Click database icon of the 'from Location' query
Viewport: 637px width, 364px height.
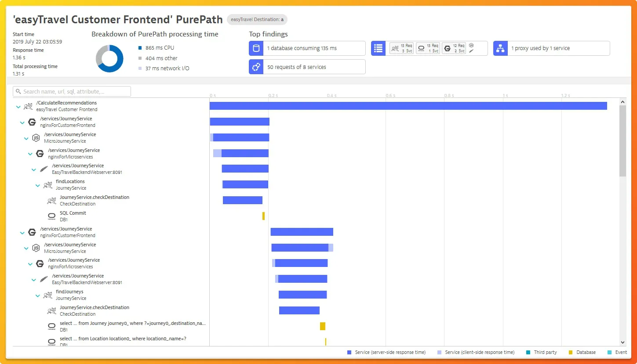[x=51, y=342]
